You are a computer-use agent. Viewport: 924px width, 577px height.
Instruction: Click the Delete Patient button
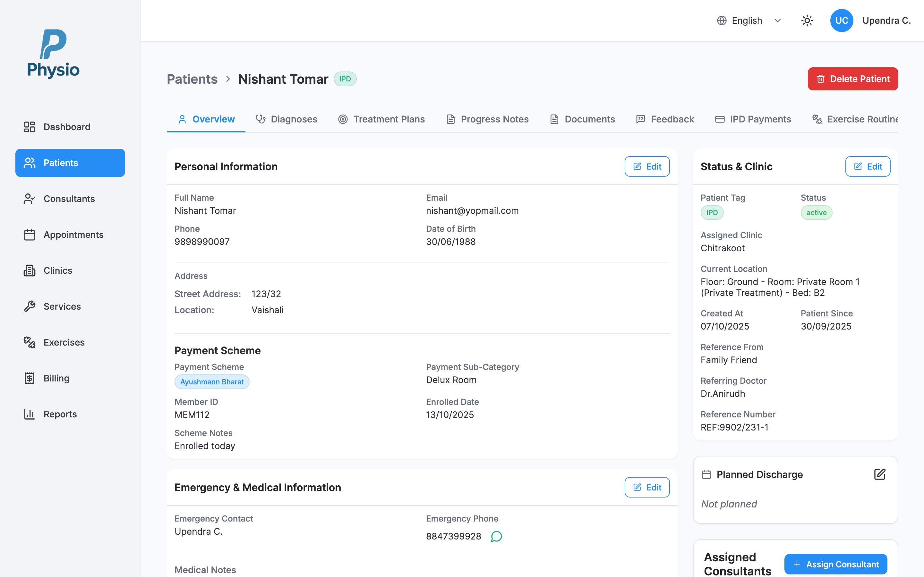(852, 79)
